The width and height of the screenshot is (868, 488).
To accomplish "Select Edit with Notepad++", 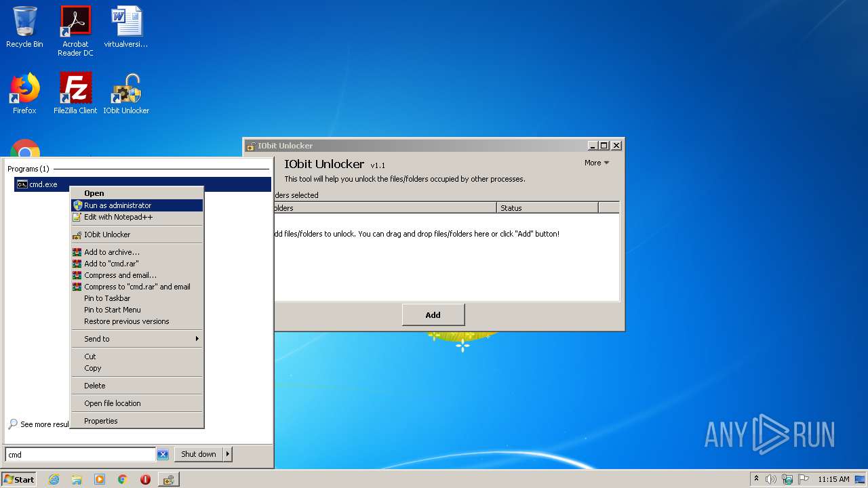I will [137, 217].
